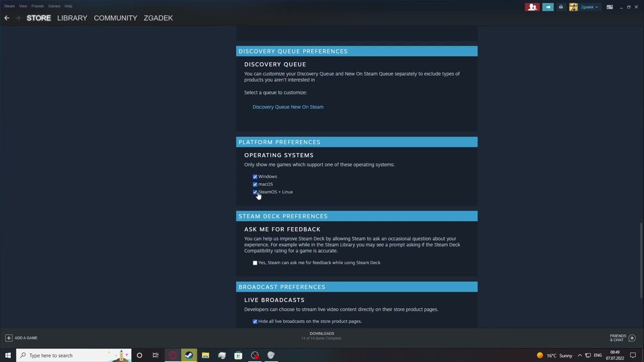
Task: Switch to the STORE tab
Action: 39,18
